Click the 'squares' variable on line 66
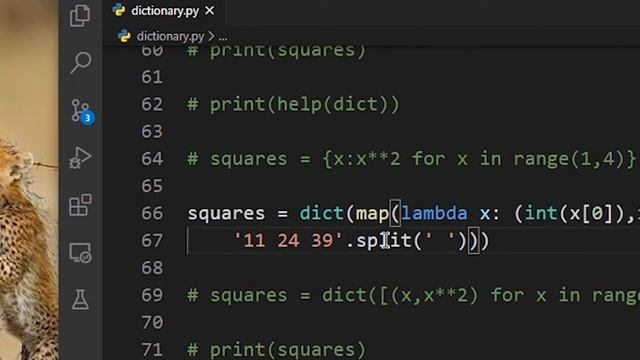The width and height of the screenshot is (640, 360). coord(226,214)
